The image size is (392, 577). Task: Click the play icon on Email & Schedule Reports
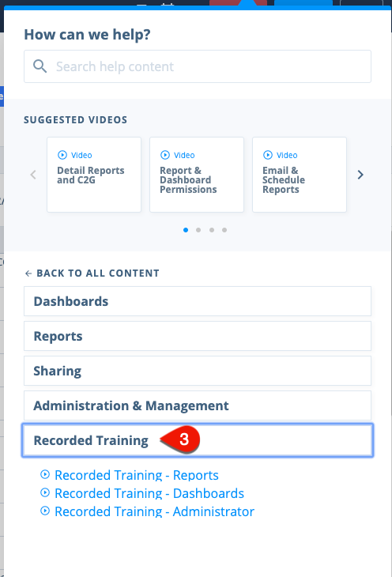pyautogui.click(x=268, y=155)
